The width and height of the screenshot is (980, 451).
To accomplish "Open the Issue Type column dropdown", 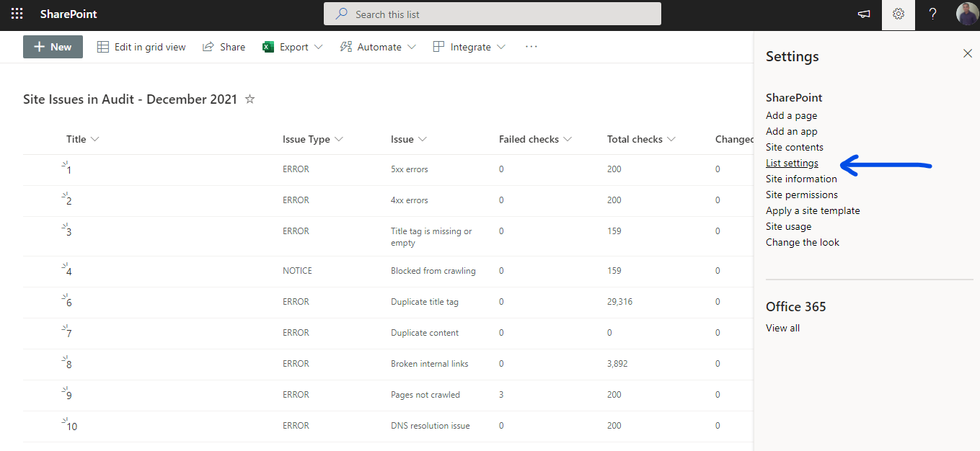I will pos(338,138).
